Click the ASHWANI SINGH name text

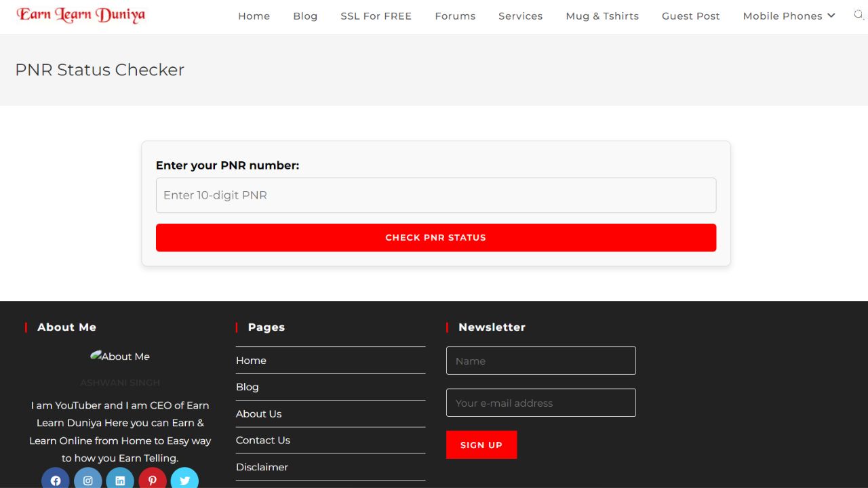pos(120,383)
